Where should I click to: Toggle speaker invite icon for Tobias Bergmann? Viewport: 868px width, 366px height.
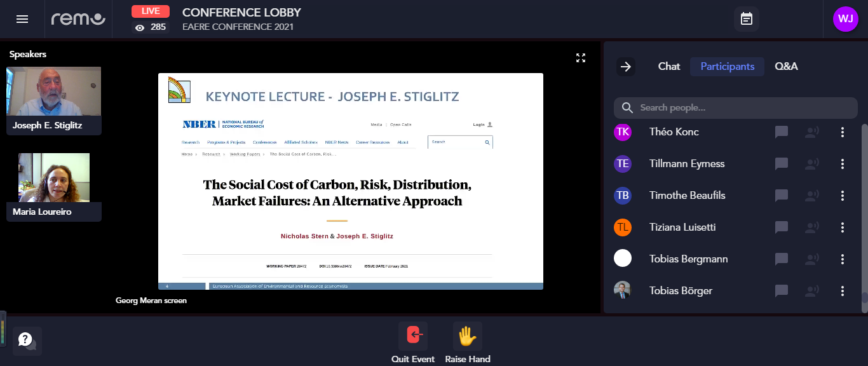click(x=812, y=259)
